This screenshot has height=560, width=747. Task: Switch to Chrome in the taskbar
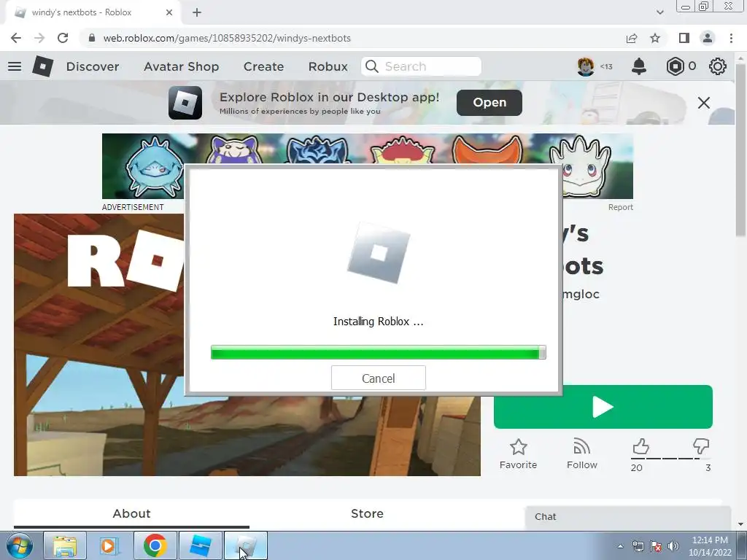(155, 545)
